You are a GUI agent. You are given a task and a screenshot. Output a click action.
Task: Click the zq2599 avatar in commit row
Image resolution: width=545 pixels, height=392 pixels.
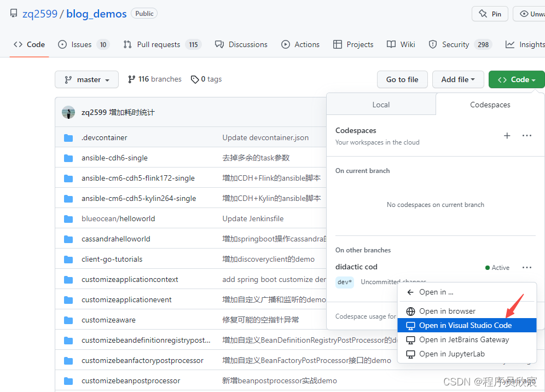[68, 112]
